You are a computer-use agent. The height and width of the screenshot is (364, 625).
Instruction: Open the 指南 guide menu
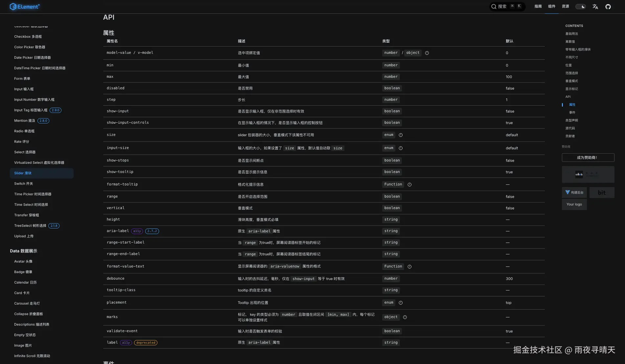click(538, 7)
